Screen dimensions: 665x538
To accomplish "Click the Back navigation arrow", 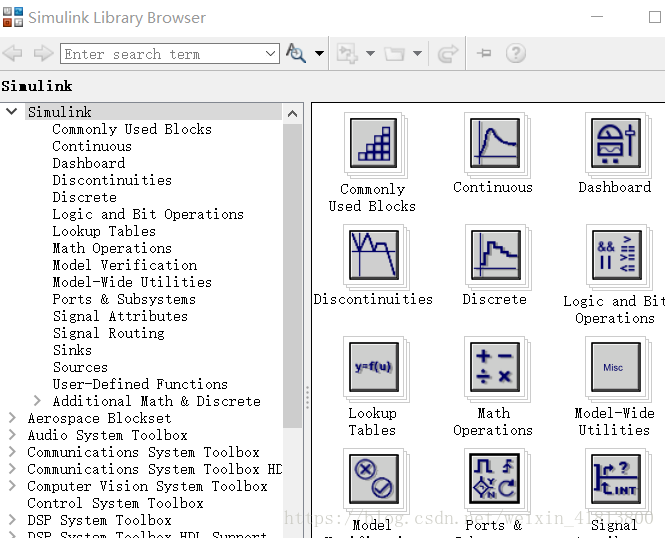I will [x=13, y=53].
